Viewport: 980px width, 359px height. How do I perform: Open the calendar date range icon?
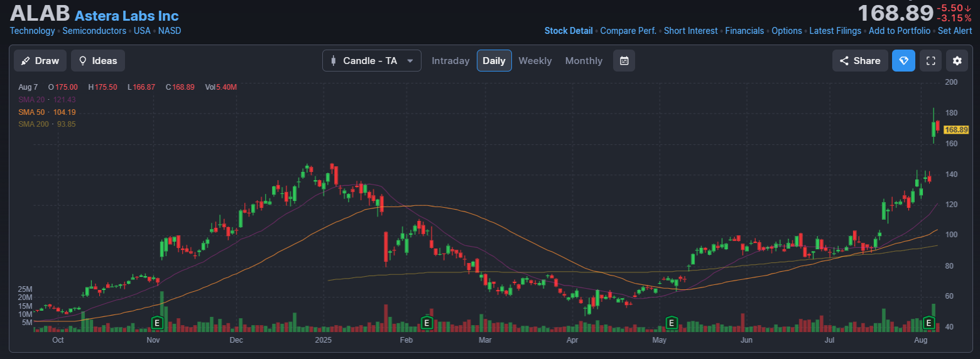(624, 61)
